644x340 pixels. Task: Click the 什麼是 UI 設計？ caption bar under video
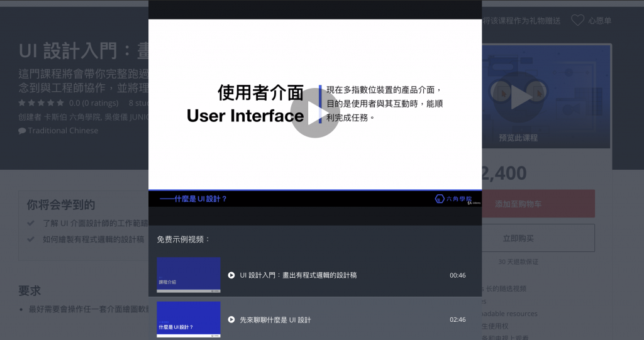coord(194,199)
